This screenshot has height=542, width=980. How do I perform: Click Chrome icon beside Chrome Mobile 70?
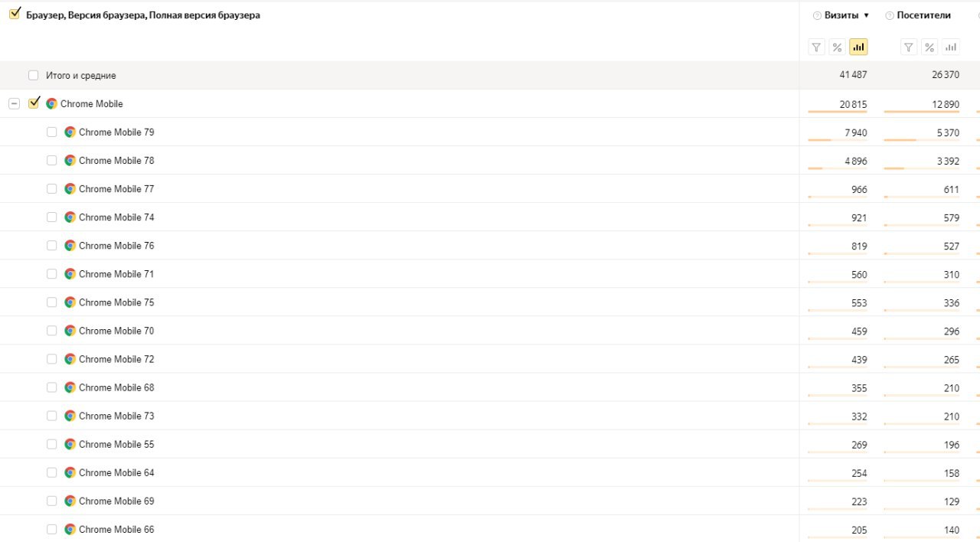[x=70, y=330]
